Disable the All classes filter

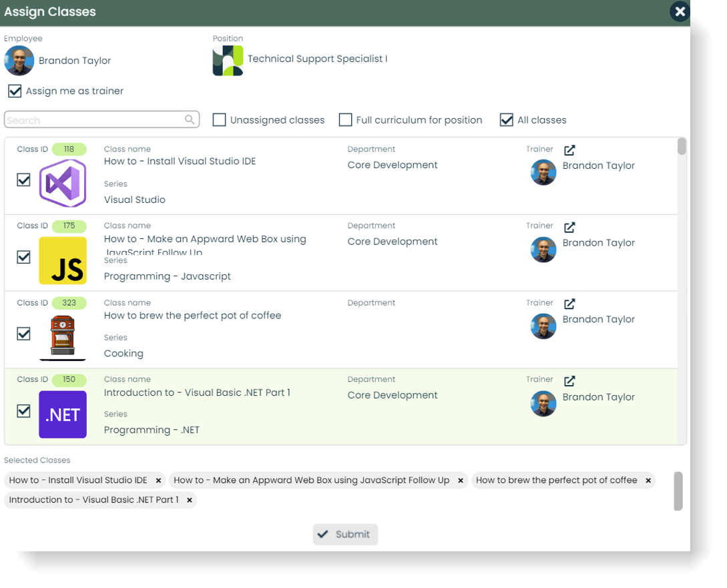(505, 119)
